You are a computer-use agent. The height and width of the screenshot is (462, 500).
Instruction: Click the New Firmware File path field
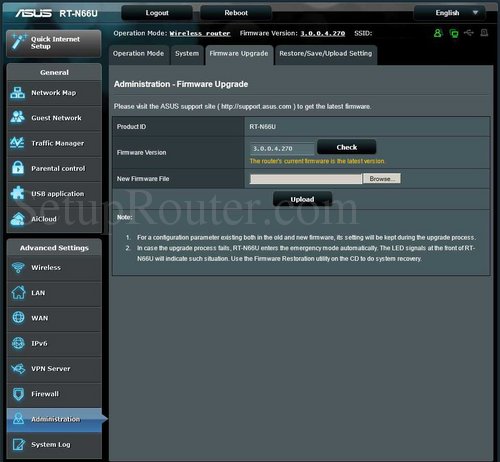(x=306, y=179)
